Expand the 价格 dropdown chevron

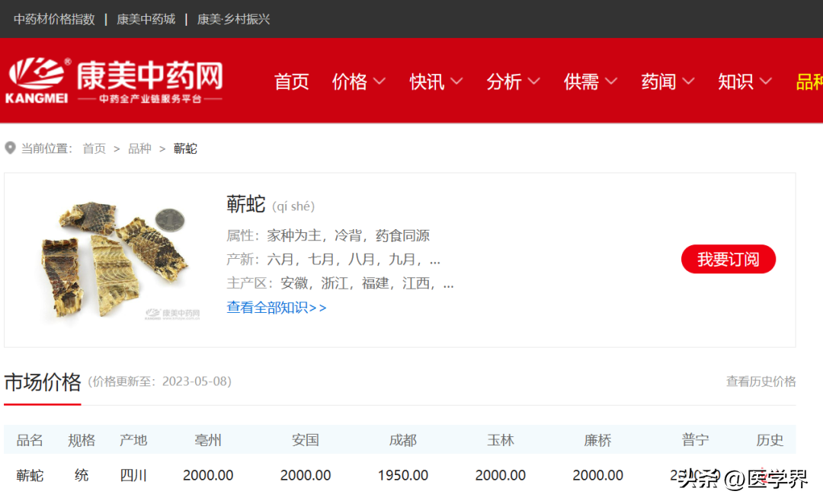[379, 81]
